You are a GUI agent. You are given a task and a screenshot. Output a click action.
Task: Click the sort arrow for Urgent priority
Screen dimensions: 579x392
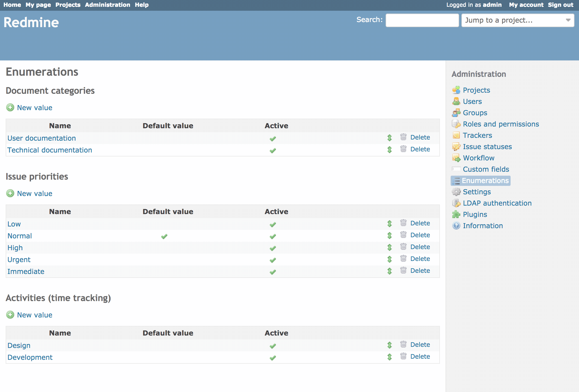(390, 259)
